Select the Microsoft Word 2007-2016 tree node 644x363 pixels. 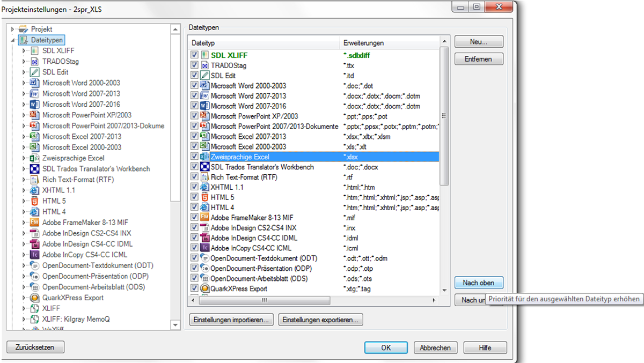(81, 104)
